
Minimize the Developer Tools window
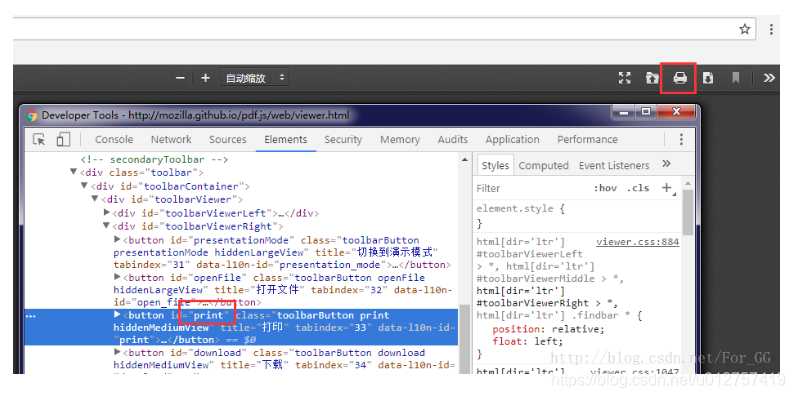(x=624, y=112)
